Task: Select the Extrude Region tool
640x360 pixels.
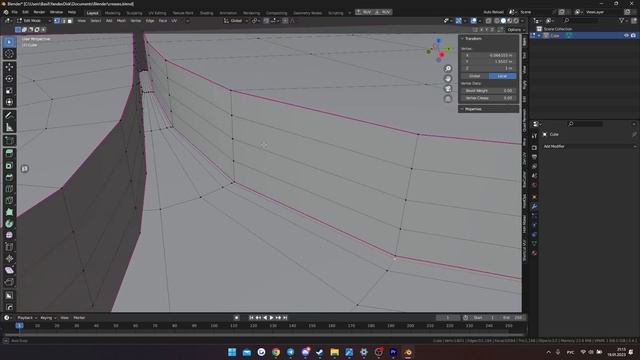Action: (x=9, y=153)
